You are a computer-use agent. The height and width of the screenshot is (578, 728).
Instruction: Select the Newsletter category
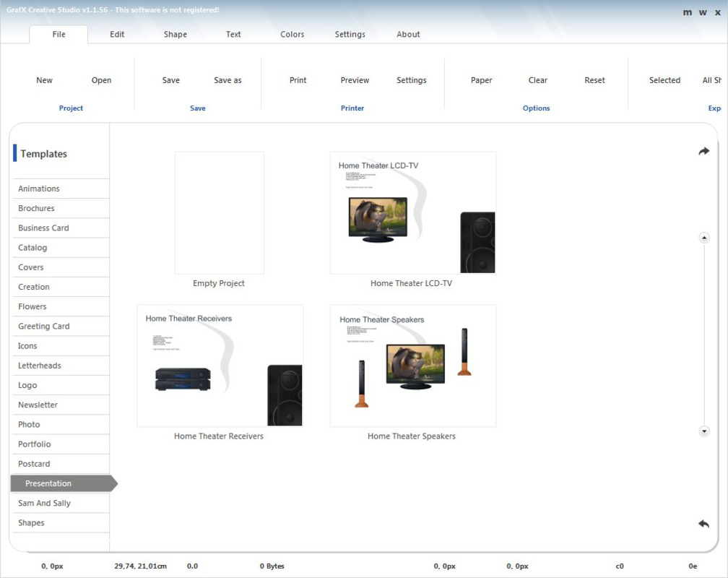click(x=61, y=405)
